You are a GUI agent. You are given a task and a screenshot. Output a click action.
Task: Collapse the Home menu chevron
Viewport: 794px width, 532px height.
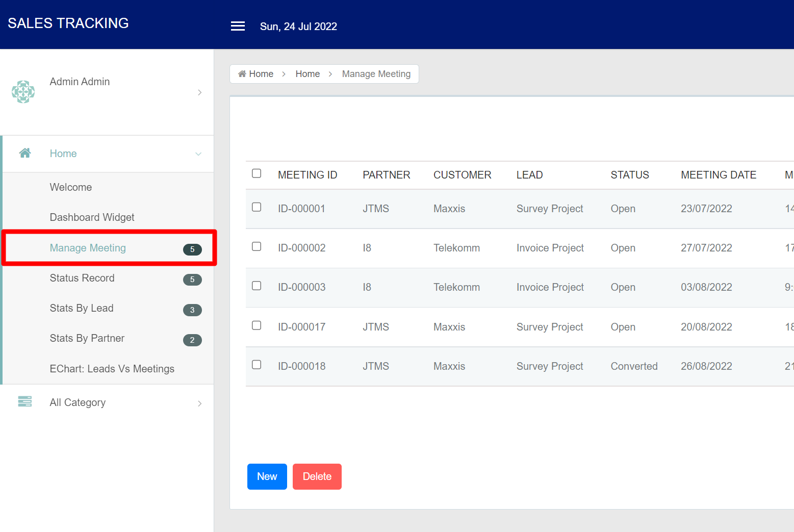click(x=198, y=154)
